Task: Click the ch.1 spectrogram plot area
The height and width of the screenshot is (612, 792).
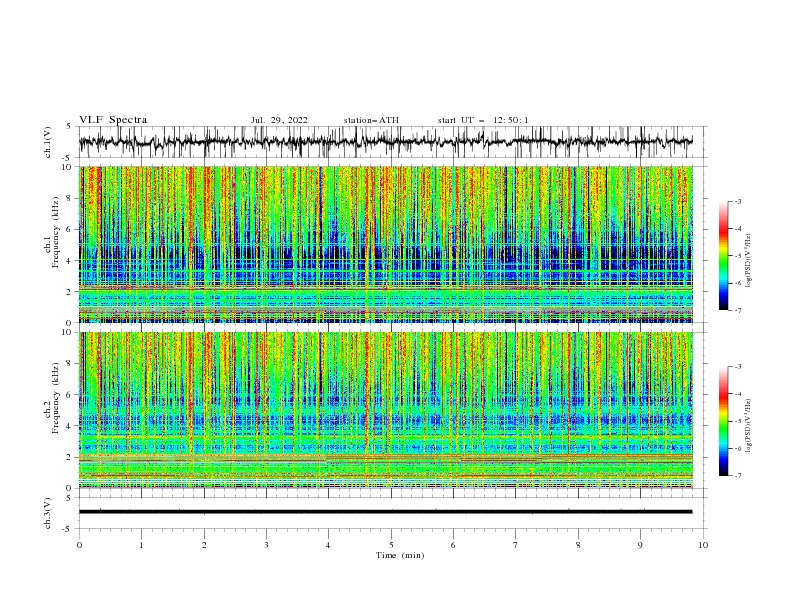Action: point(386,244)
